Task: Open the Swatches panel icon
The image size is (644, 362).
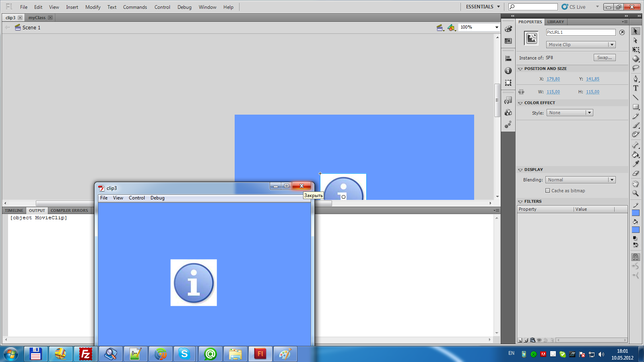Action: (508, 41)
